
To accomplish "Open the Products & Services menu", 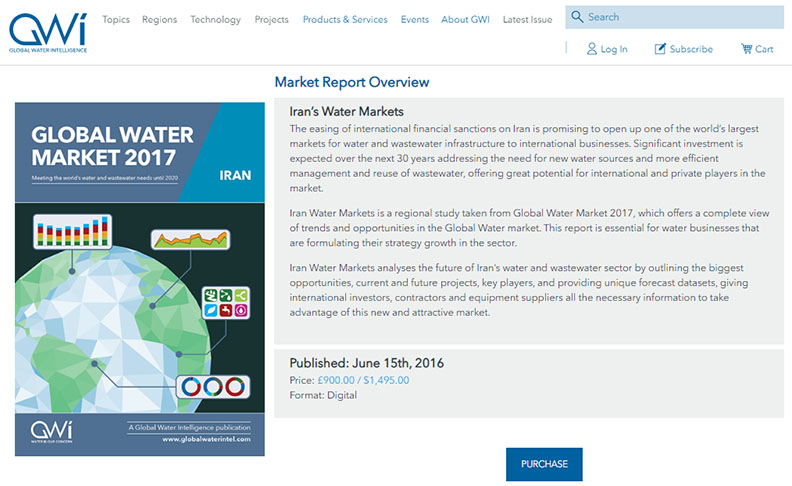I will [x=345, y=19].
